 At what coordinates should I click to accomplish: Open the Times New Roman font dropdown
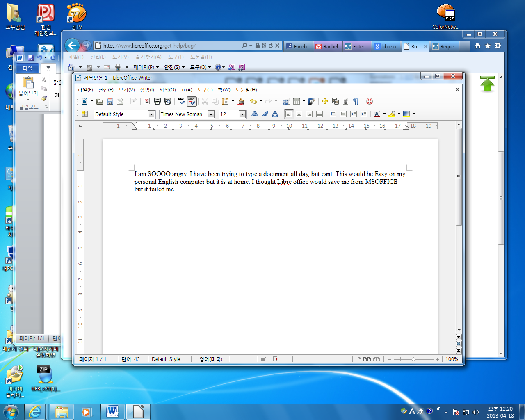click(x=211, y=114)
